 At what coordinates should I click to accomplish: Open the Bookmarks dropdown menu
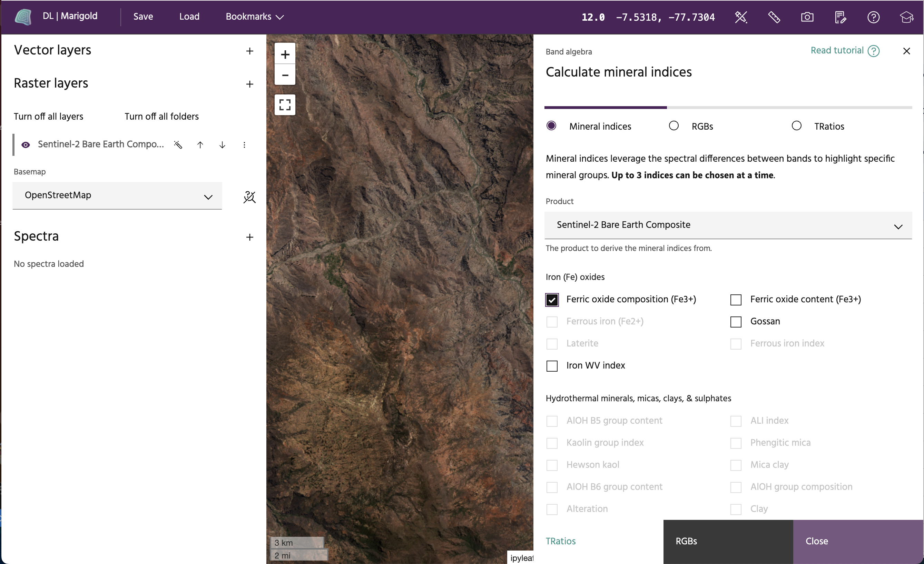pyautogui.click(x=254, y=17)
